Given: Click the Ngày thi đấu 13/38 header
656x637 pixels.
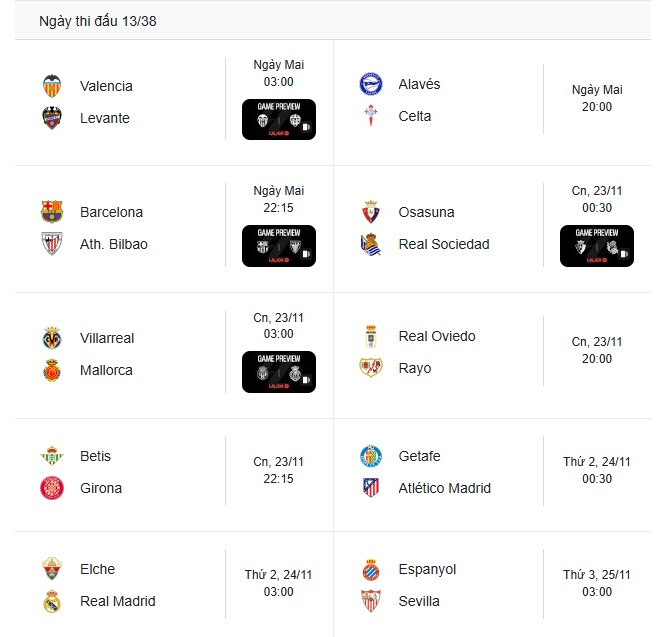Looking at the screenshot, I should point(97,21).
